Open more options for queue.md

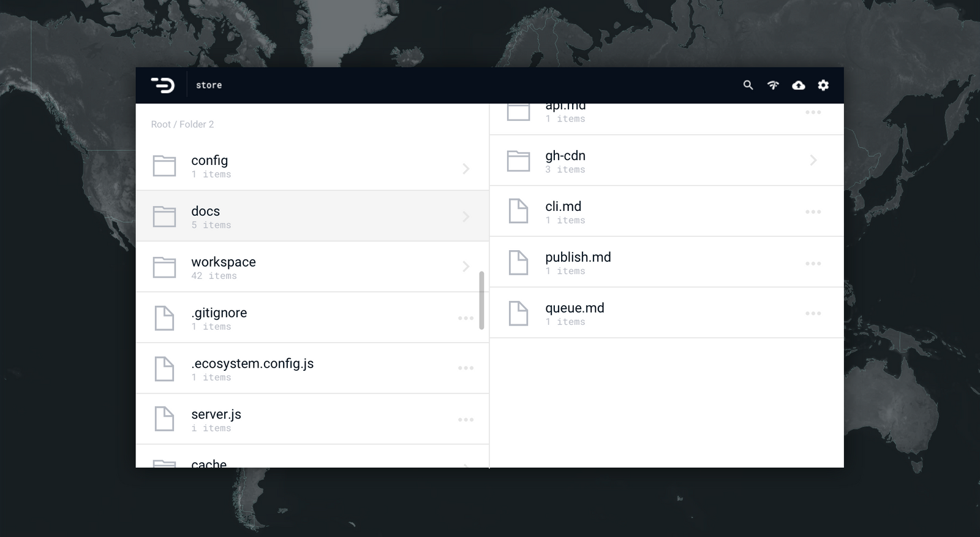click(813, 313)
